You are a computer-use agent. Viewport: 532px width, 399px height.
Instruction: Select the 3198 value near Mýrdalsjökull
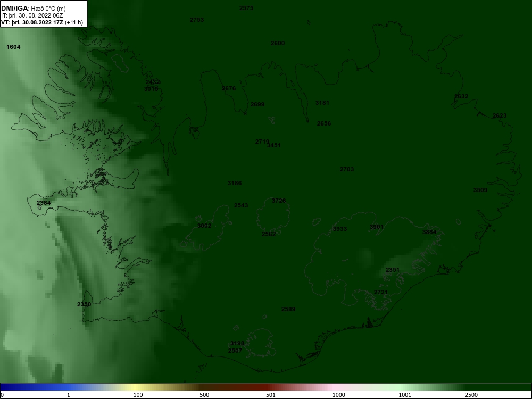tap(237, 343)
